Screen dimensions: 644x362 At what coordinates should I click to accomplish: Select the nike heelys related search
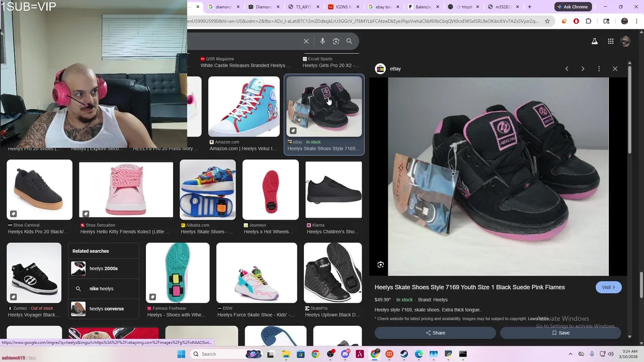coord(103,289)
